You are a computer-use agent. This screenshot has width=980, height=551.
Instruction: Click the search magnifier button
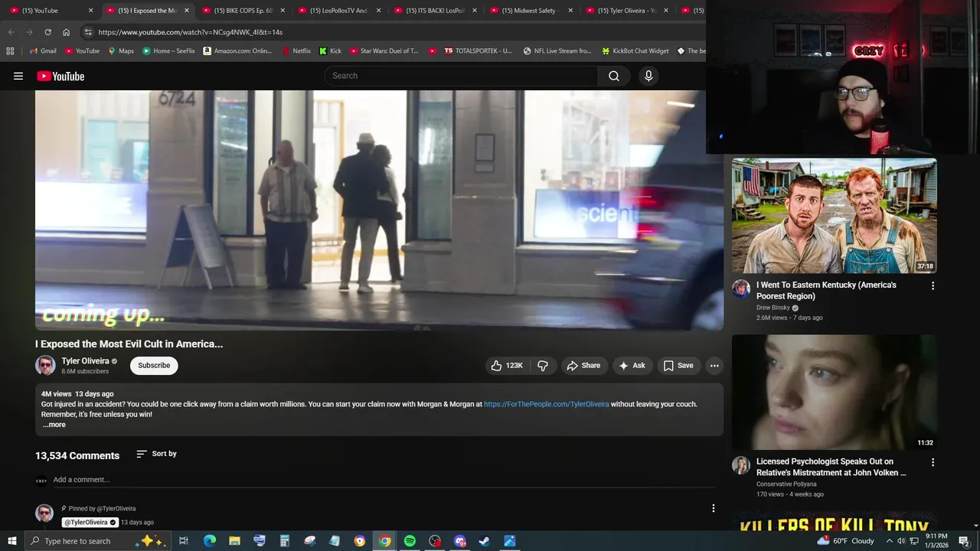pos(614,76)
